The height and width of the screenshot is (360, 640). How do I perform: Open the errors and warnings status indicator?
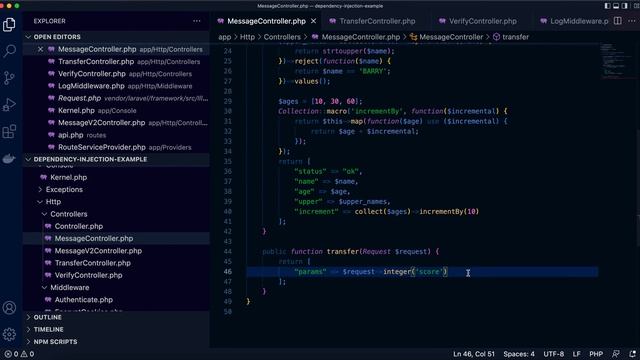[19, 354]
